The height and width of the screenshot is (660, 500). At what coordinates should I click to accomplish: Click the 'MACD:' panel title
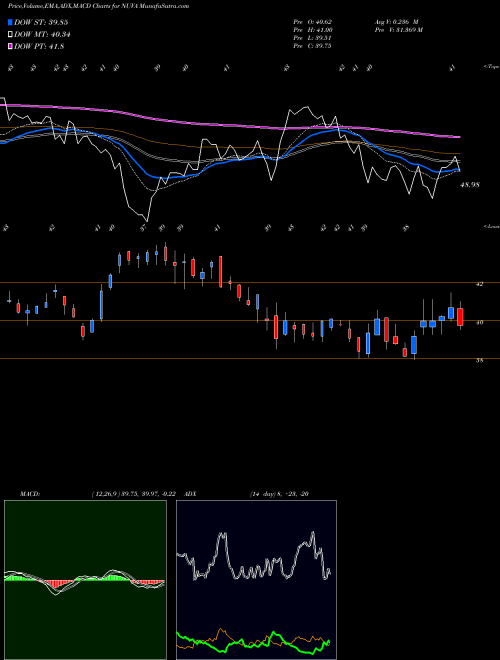pos(29,494)
